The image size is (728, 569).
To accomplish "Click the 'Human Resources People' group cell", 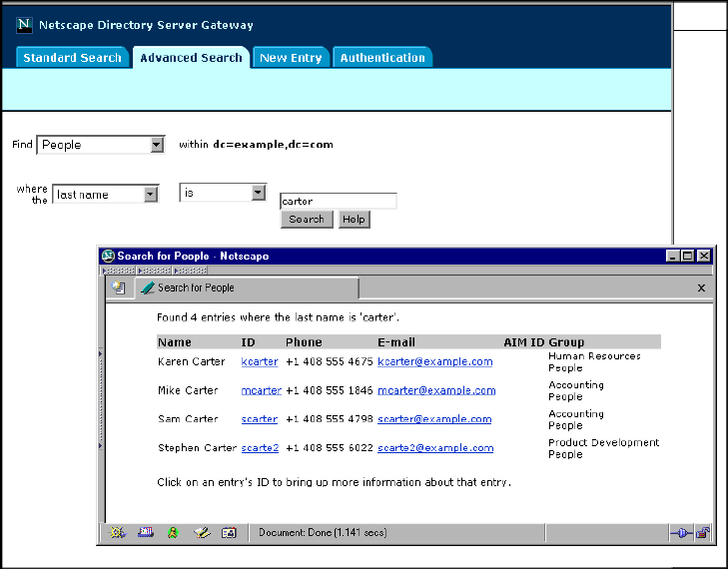I will [594, 362].
